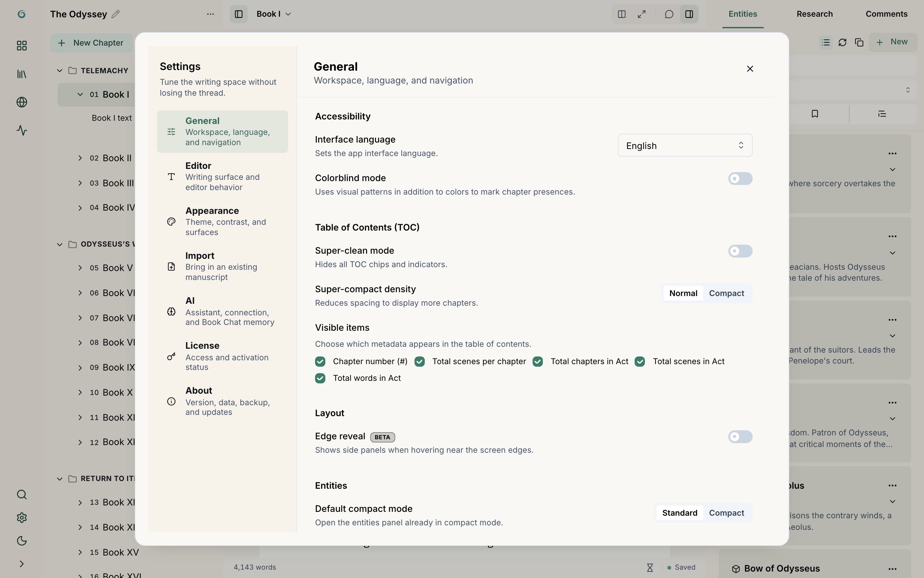The height and width of the screenshot is (578, 924).
Task: Toggle the left panel layout icon
Action: [239, 14]
